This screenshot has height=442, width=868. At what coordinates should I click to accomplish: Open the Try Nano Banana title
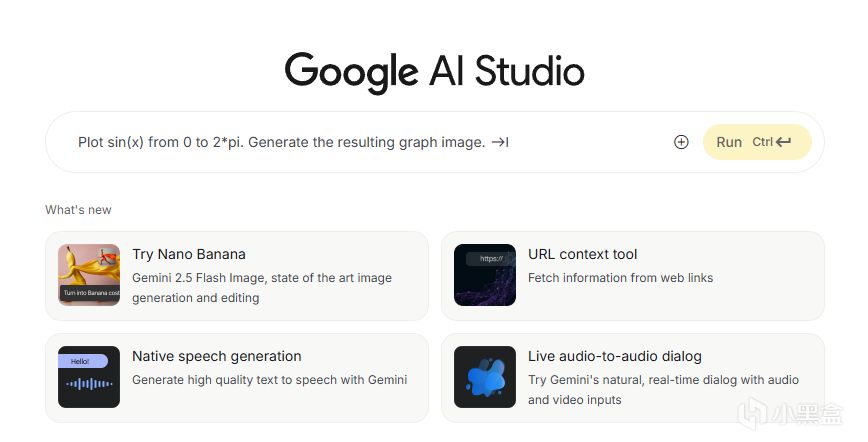[189, 254]
